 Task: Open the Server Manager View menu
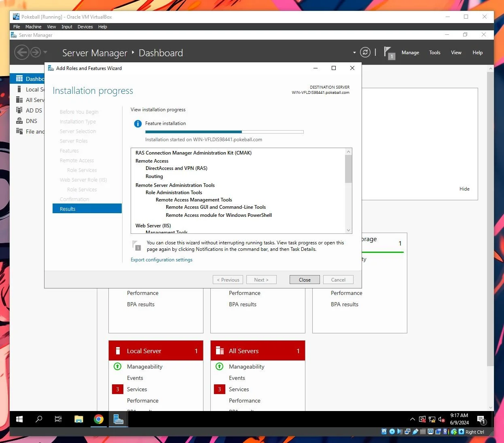pyautogui.click(x=456, y=53)
